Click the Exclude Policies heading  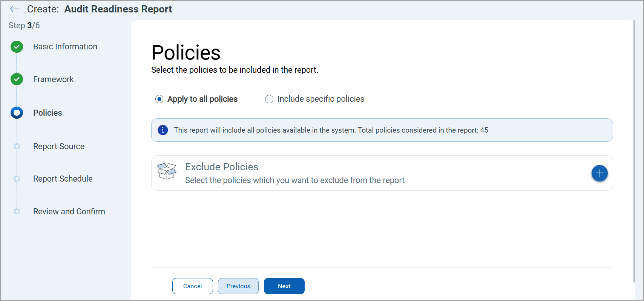tap(222, 167)
